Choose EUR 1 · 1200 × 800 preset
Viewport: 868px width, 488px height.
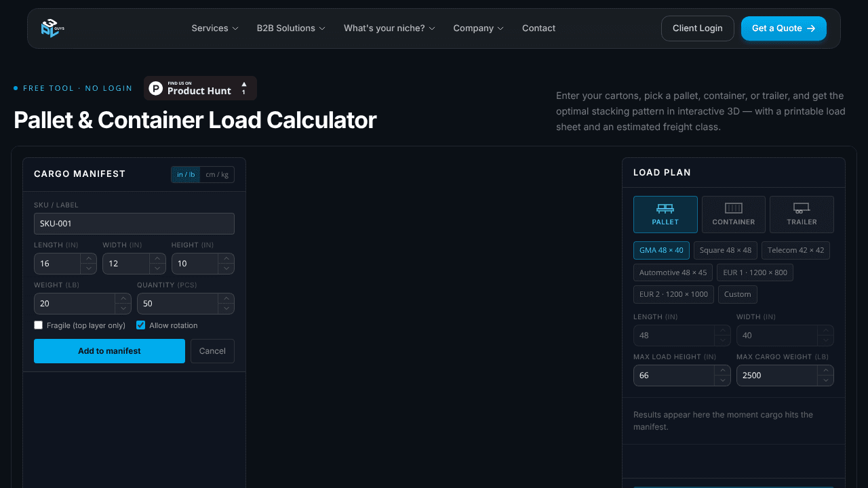(x=755, y=272)
